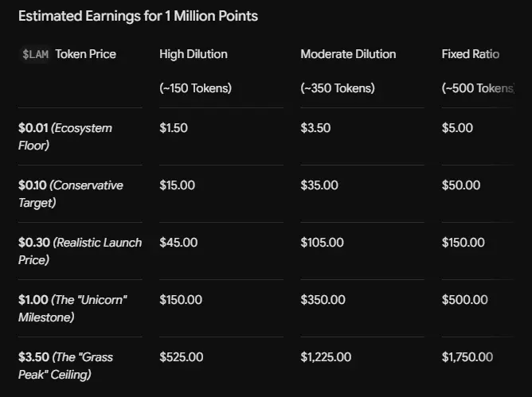Select the $1.00 Unicorn Milestone row label
This screenshot has height=397, width=532.
point(72,309)
